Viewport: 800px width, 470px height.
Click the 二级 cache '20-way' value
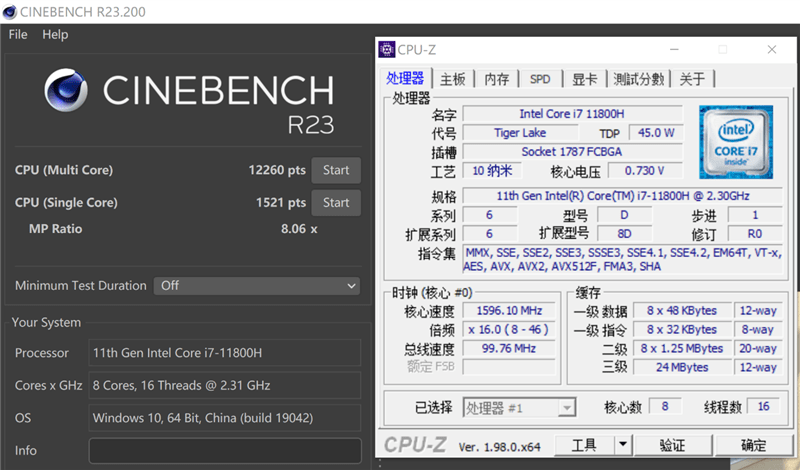[758, 349]
